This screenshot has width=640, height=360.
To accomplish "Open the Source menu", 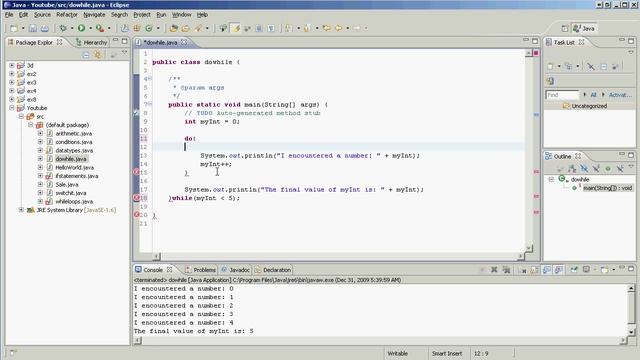I will click(42, 15).
